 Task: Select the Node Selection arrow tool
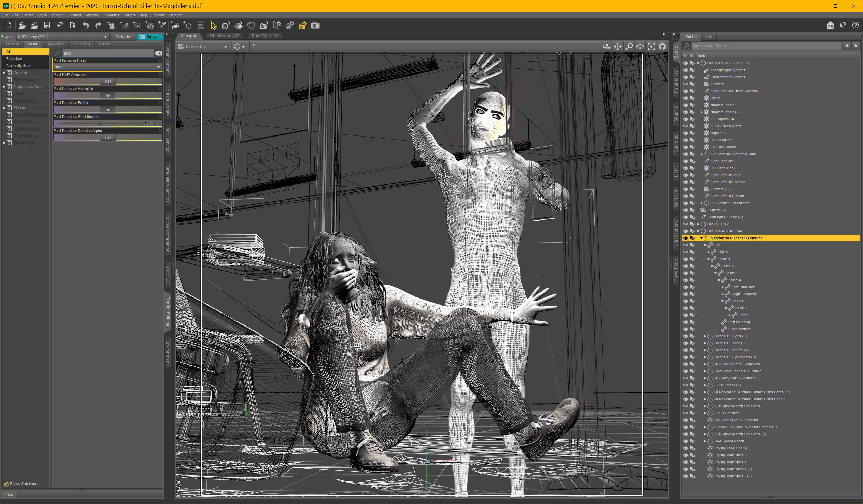pyautogui.click(x=213, y=25)
